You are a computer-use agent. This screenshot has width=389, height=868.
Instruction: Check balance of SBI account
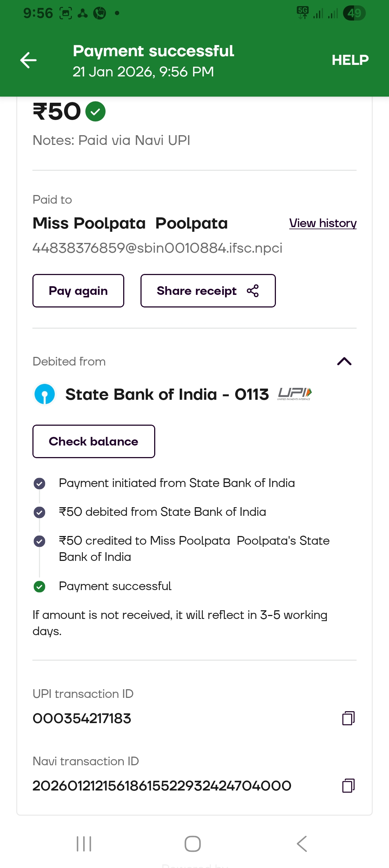tap(94, 442)
